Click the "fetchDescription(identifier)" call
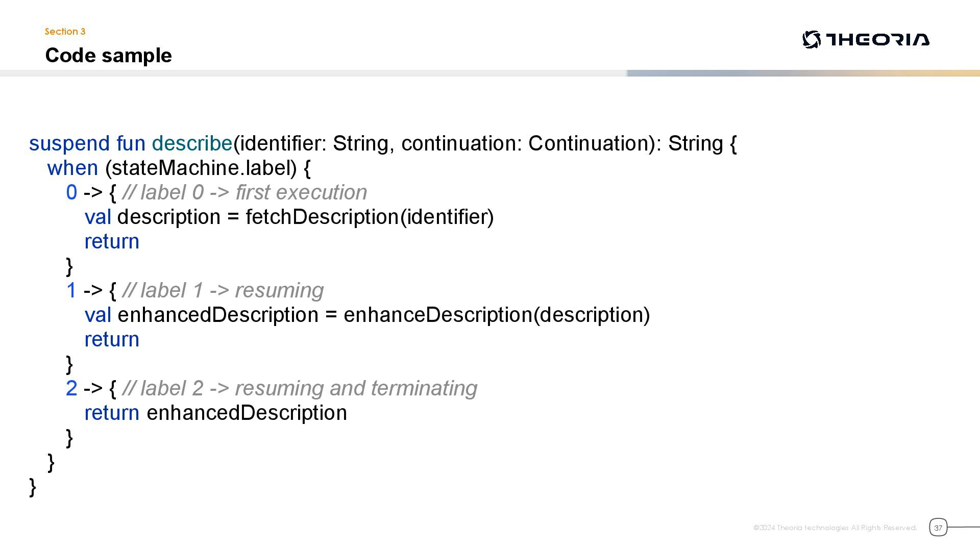980x551 pixels. (x=370, y=217)
